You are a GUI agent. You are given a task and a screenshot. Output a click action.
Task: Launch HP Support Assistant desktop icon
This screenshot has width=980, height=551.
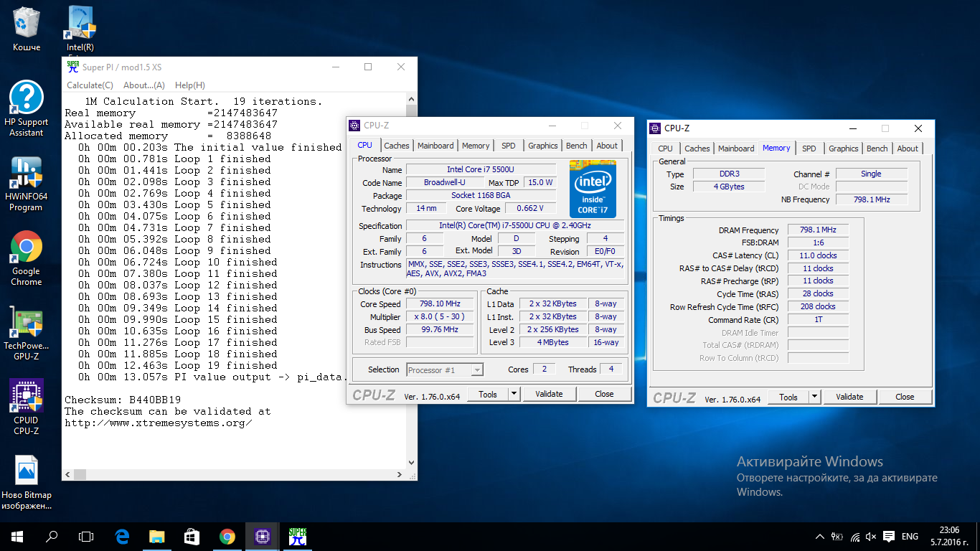point(27,109)
